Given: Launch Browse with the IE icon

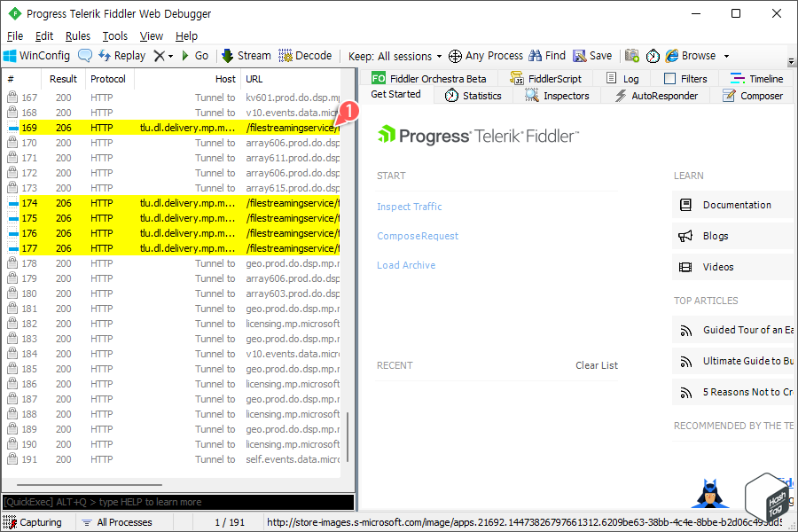Looking at the screenshot, I should [x=691, y=56].
